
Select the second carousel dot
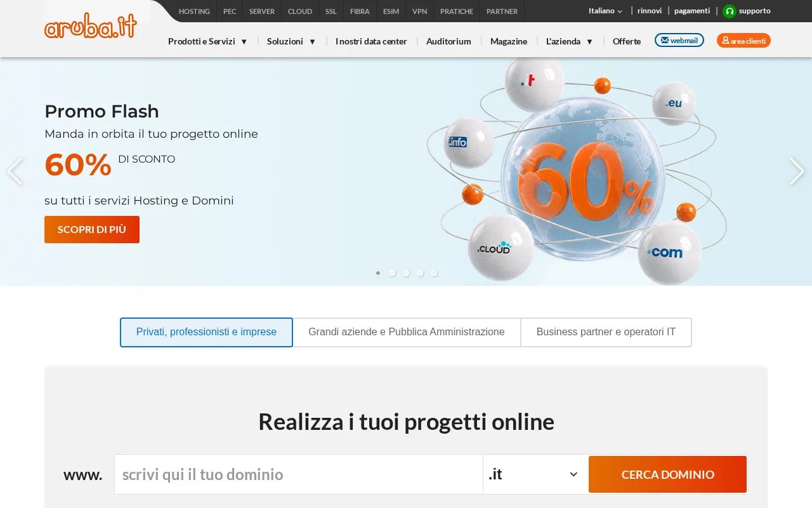pos(392,273)
